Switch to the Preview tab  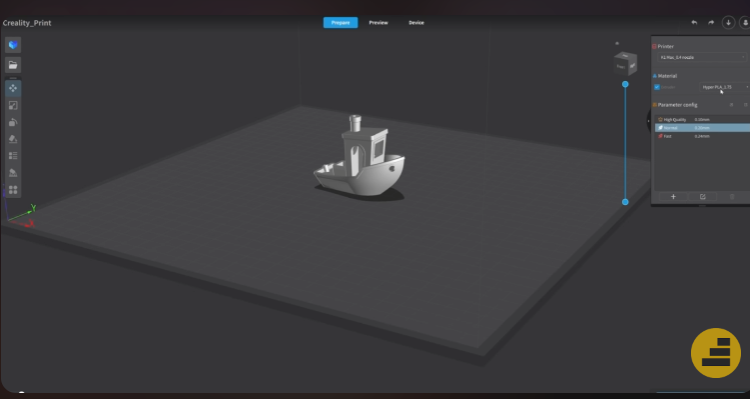[x=378, y=22]
